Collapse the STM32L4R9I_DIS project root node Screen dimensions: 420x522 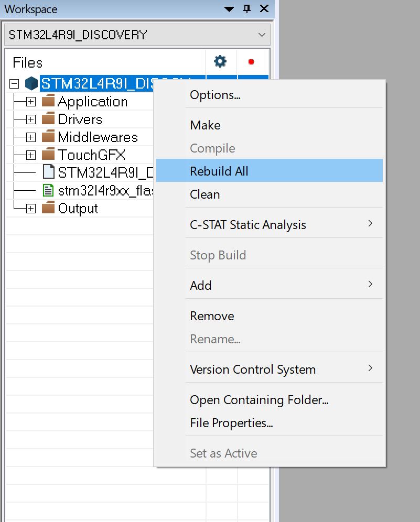14,83
